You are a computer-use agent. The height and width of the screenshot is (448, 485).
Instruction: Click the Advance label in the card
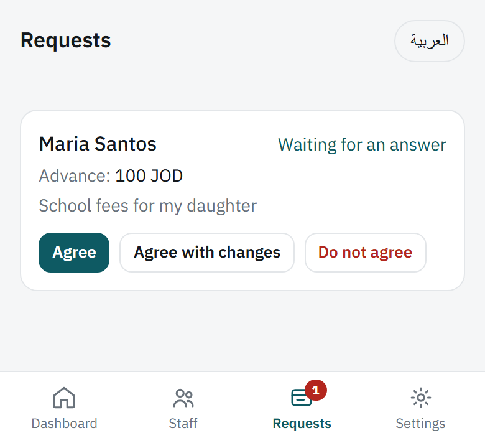tap(75, 176)
